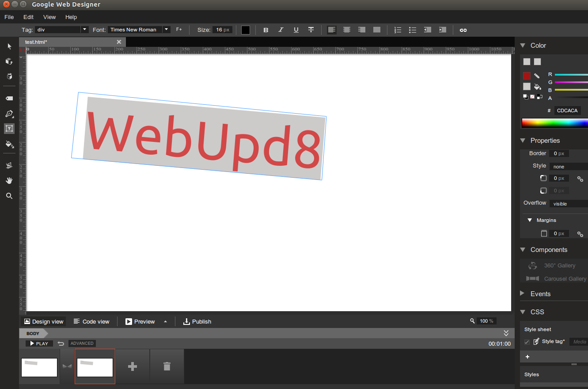588x389 pixels.
Task: Switch to Design view
Action: click(44, 321)
